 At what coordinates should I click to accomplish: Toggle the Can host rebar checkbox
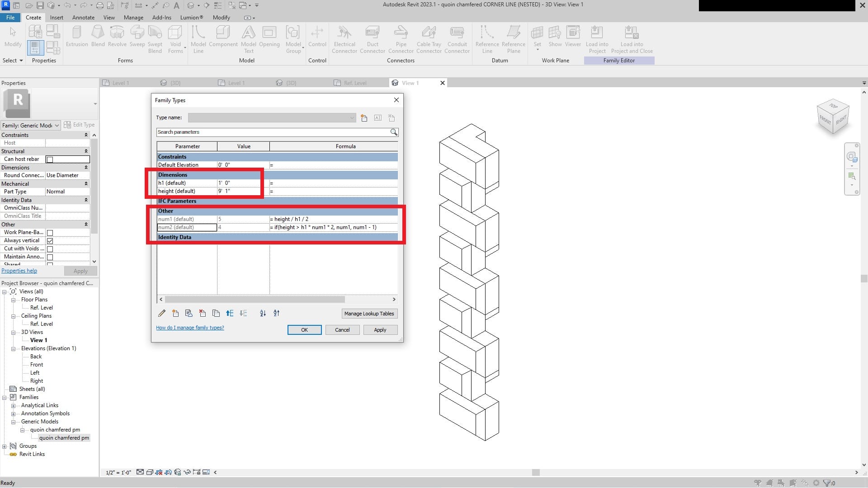coord(50,159)
